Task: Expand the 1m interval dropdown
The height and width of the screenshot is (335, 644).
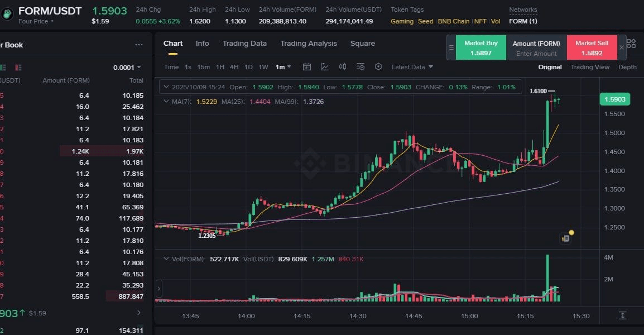Action: (283, 67)
